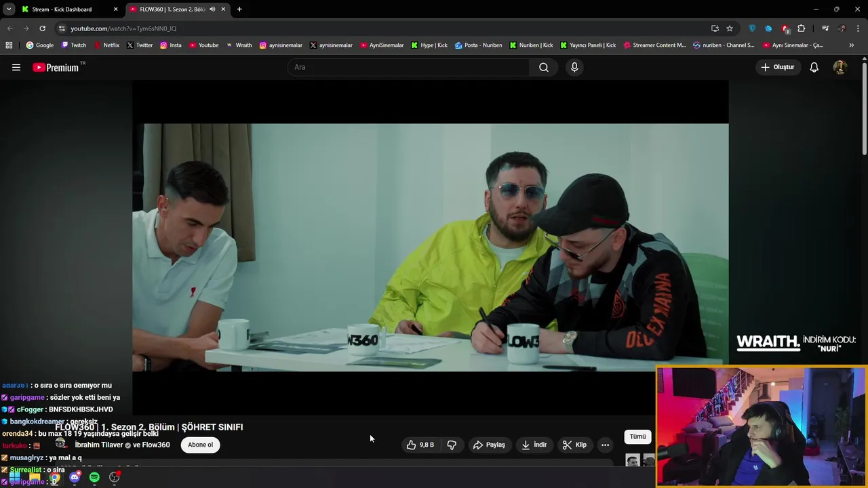Open the media control playlist icon
868x488 pixels.
(825, 28)
